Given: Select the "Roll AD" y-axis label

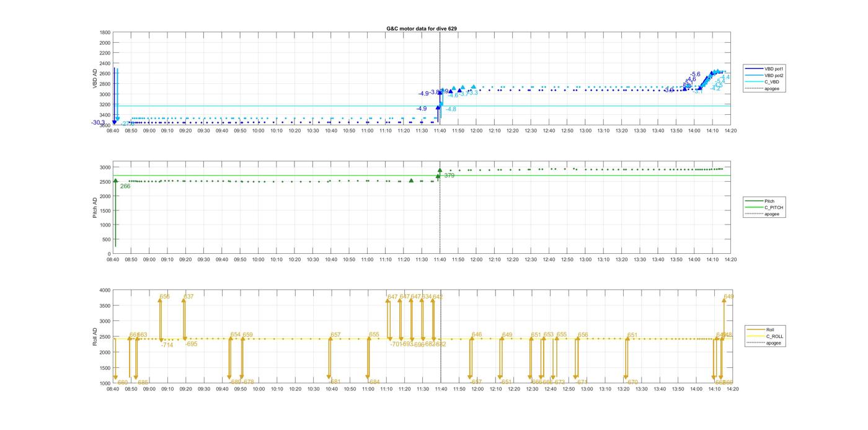Looking at the screenshot, I should click(x=95, y=336).
